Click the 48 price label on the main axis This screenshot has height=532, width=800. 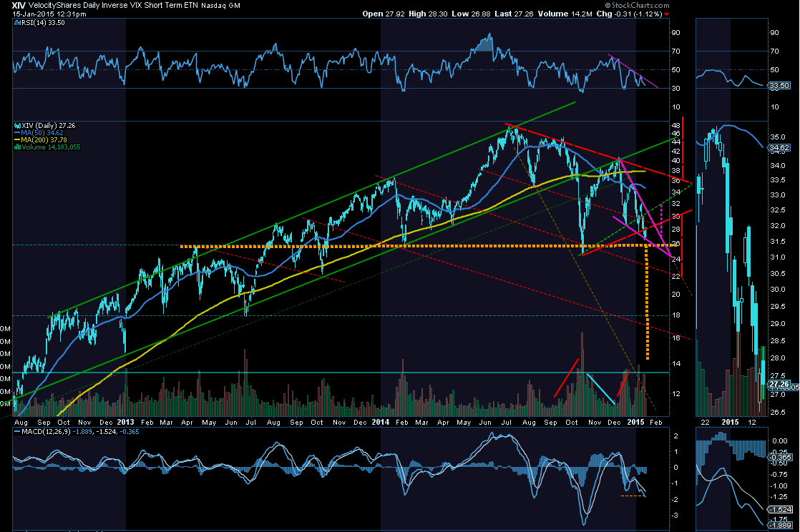coord(676,125)
